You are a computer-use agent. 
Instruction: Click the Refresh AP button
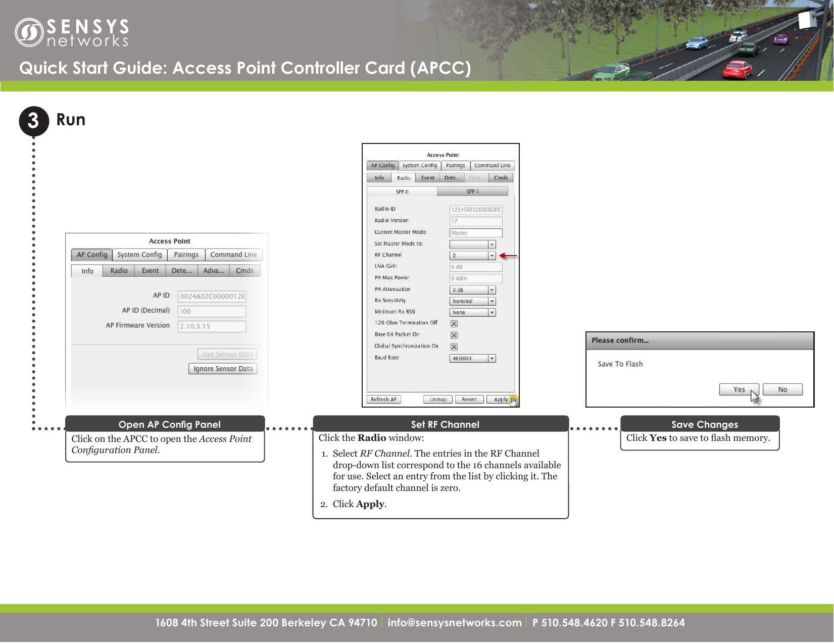click(383, 399)
